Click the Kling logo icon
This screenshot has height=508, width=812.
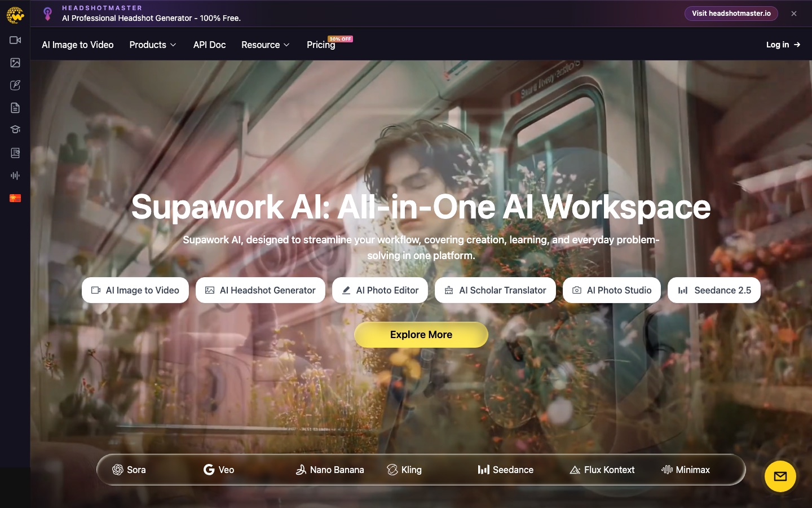tap(392, 470)
